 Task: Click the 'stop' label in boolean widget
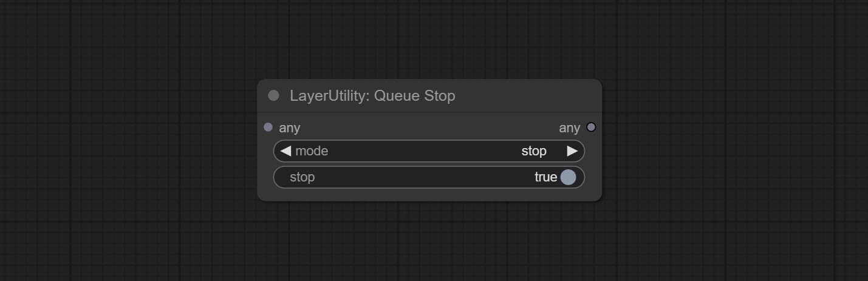point(302,177)
